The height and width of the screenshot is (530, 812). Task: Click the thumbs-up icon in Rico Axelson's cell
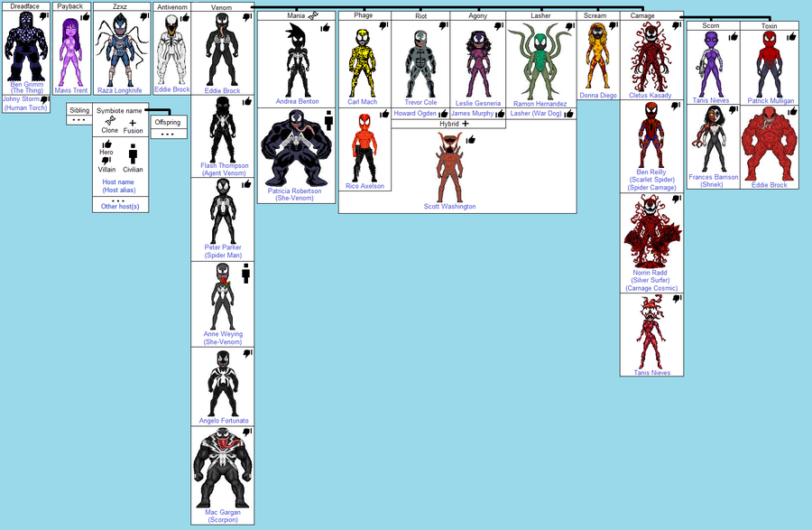[383, 114]
